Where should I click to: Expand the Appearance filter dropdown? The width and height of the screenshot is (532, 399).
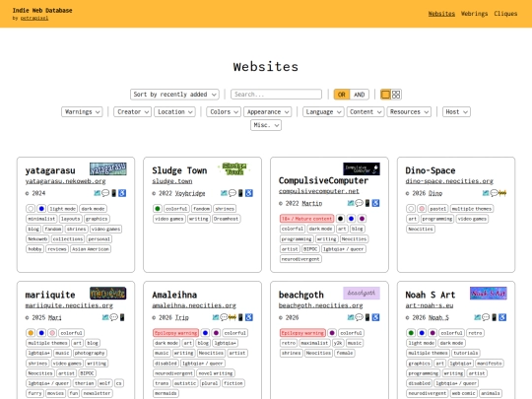click(x=267, y=112)
